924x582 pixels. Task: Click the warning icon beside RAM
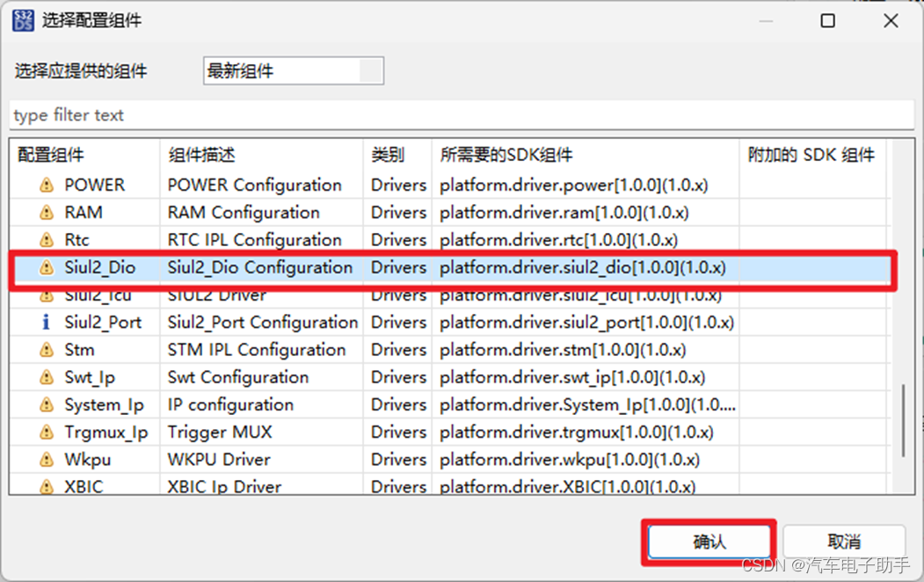(47, 212)
